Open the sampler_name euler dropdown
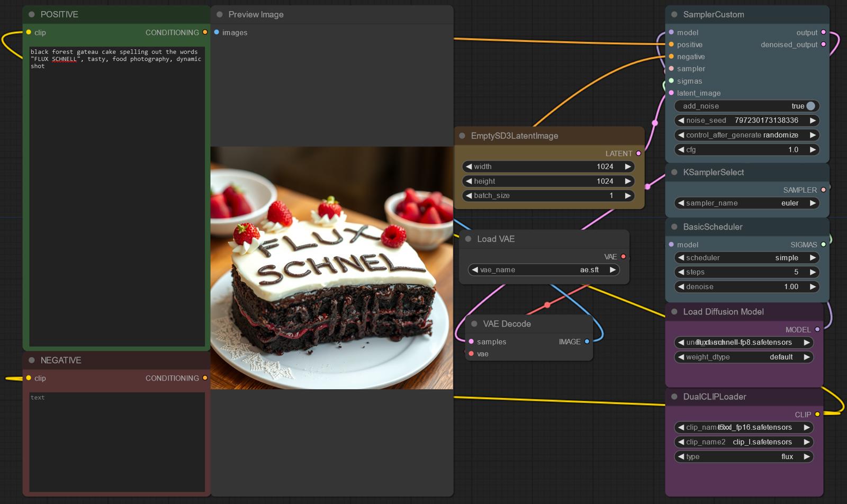Screen dimensions: 847x504 coord(746,203)
